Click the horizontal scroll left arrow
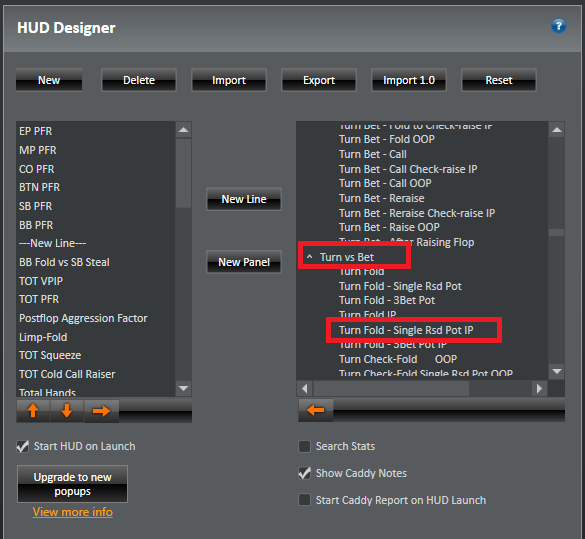Screen dimensions: 585x539 tap(305, 388)
